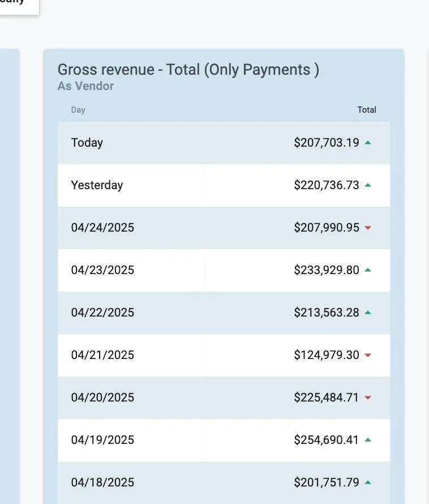Viewport: 429px width, 504px height.
Task: Click the red down arrow for 04/24/2025
Action: [368, 228]
